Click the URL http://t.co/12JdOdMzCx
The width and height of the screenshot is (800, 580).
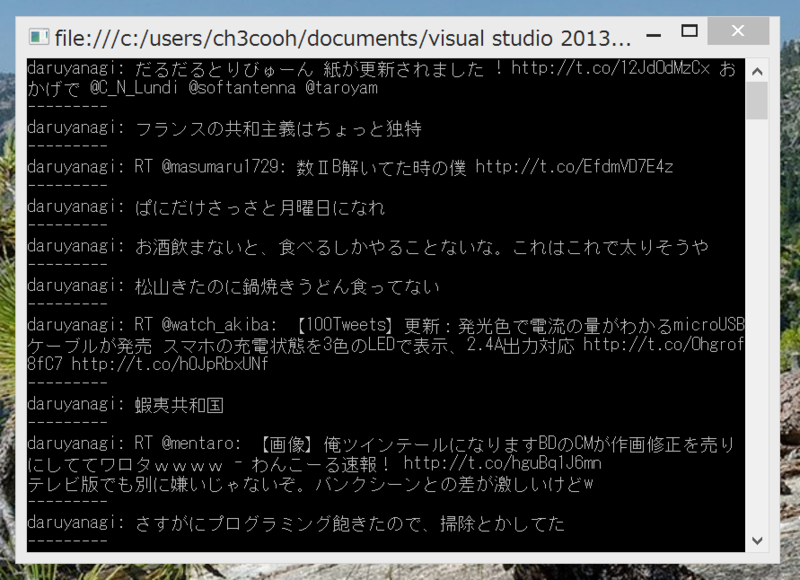(x=610, y=68)
